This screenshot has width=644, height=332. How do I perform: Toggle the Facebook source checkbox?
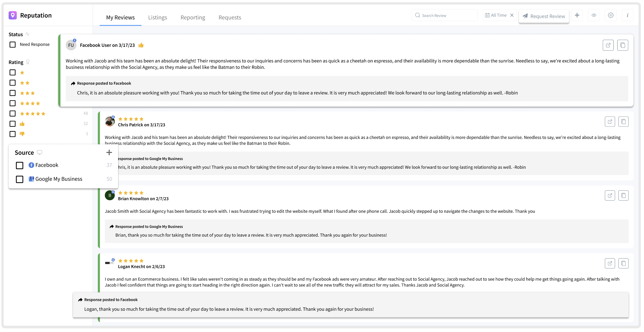tap(20, 166)
